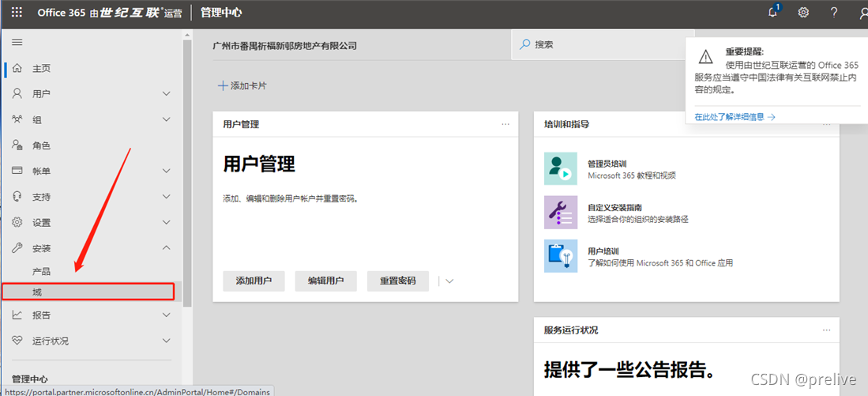Click the roles icon beside 角色
This screenshot has width=868, height=396.
coord(17,145)
